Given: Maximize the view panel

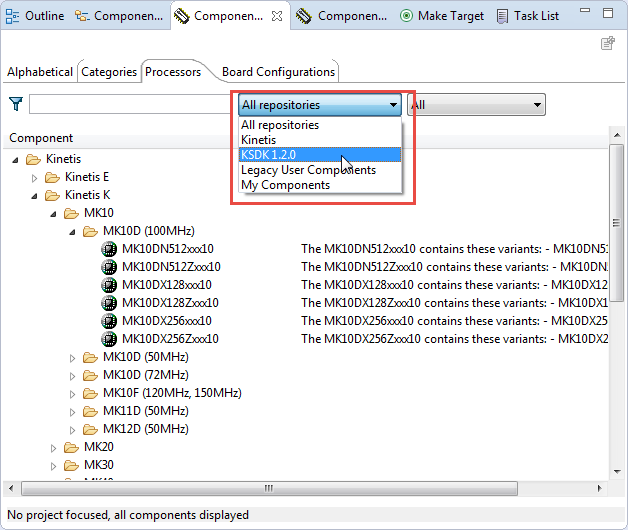Looking at the screenshot, I should click(608, 13).
